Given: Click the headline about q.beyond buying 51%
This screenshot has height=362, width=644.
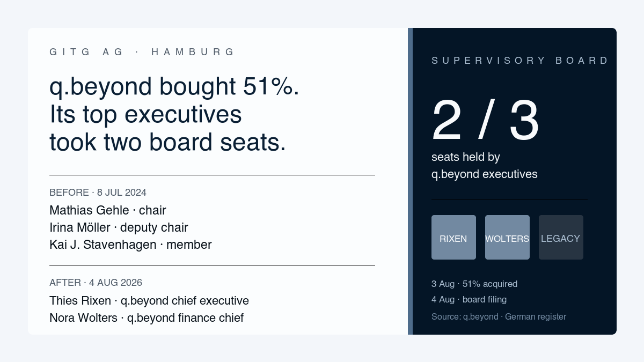Looking at the screenshot, I should (x=174, y=114).
